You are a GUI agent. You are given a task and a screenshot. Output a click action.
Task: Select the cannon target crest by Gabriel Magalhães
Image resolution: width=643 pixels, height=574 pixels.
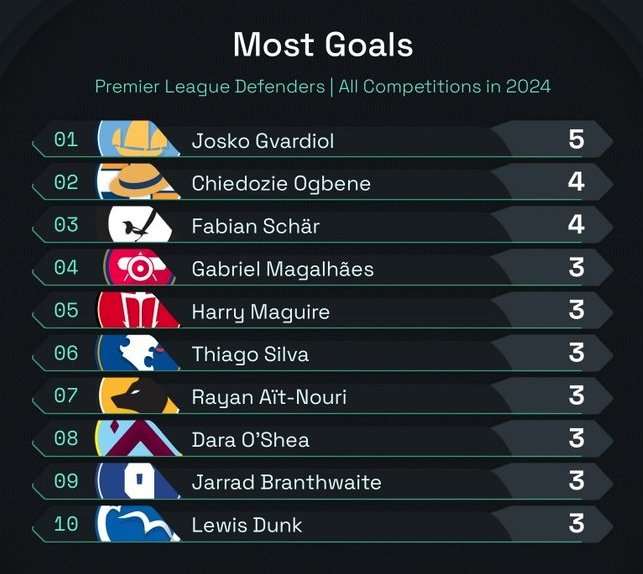tap(139, 267)
